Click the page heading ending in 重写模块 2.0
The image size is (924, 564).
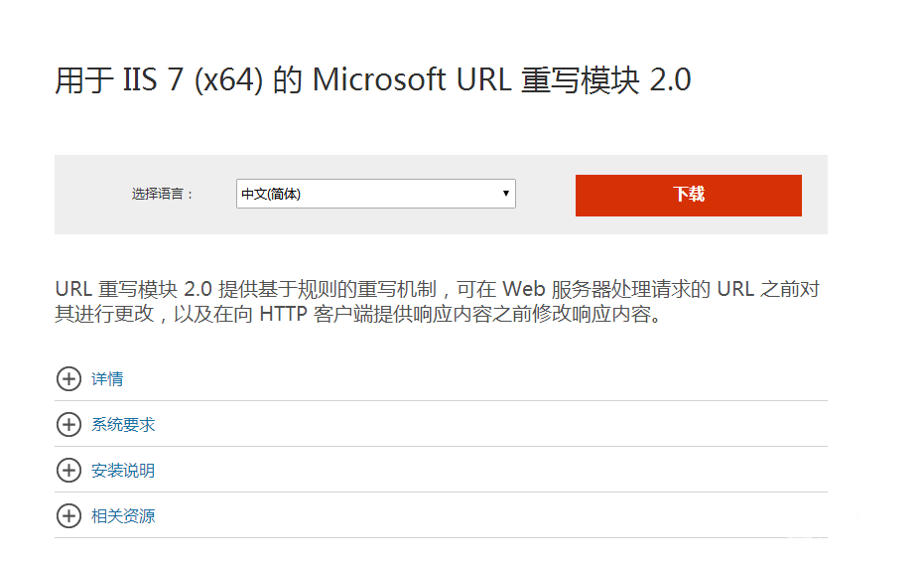[x=372, y=80]
